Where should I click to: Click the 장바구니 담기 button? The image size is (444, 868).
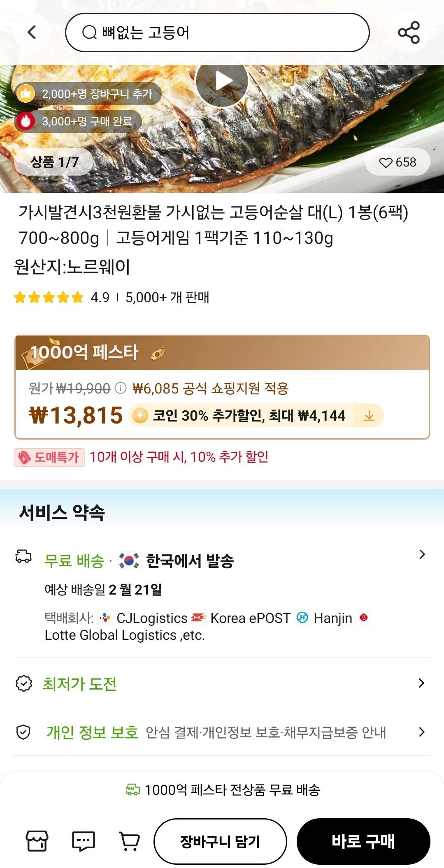click(221, 841)
